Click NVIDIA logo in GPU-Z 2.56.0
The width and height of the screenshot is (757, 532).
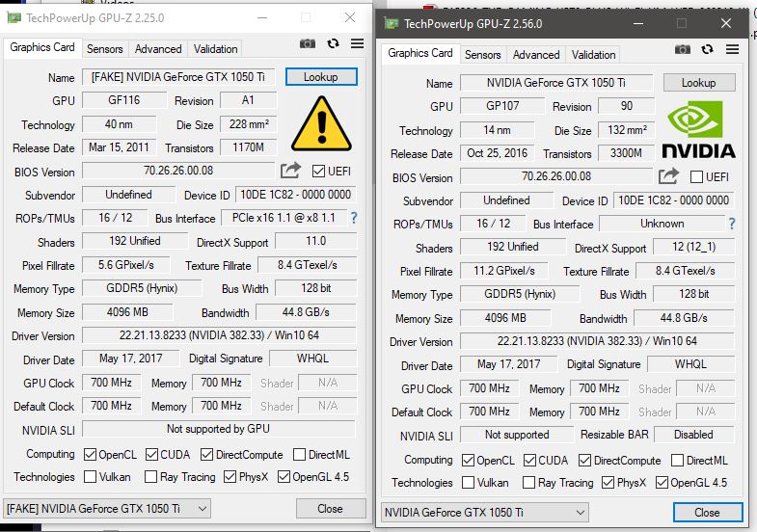pos(698,129)
